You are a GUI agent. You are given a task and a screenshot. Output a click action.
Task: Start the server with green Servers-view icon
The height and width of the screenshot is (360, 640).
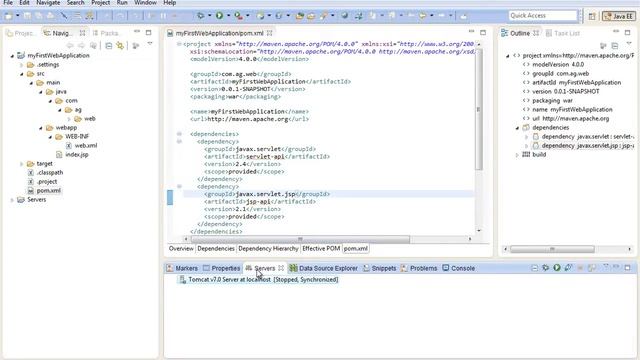point(557,268)
